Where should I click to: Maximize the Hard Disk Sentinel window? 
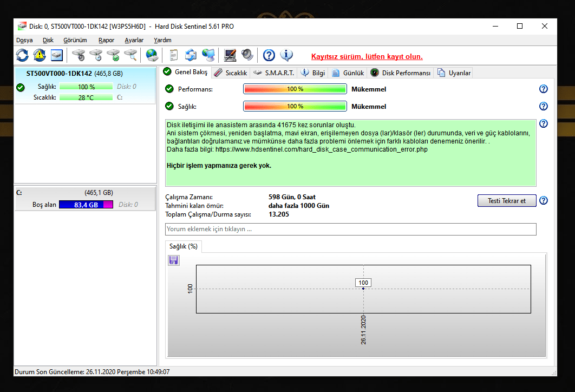[x=520, y=26]
